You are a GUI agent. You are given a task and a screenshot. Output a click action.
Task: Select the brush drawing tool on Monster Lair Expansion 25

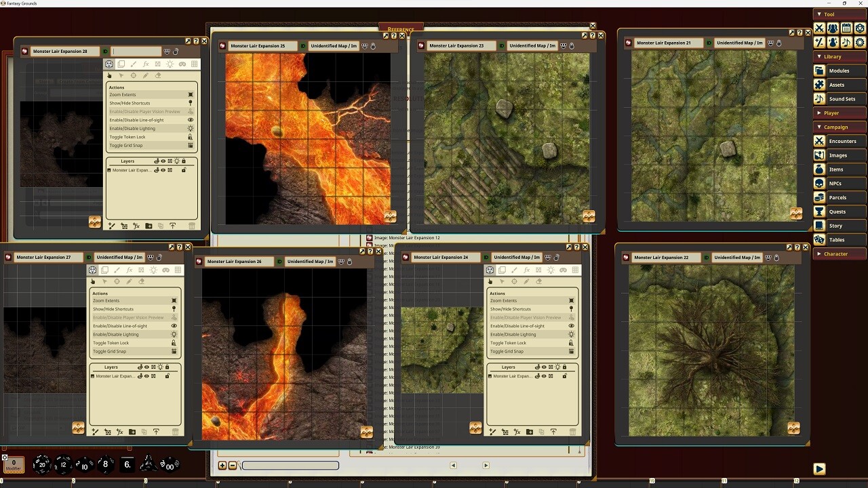coord(133,64)
